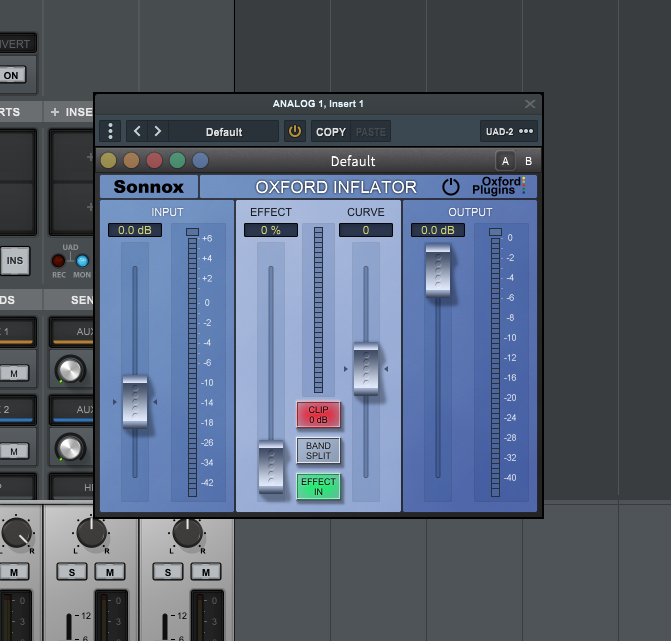Click the CURVE 0 value field
671x641 pixels.
point(366,230)
